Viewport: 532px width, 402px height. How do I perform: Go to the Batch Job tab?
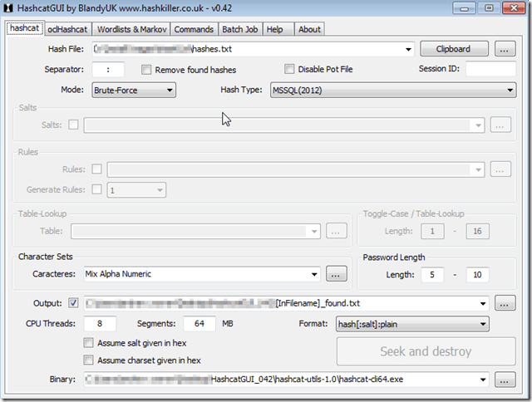point(239,29)
